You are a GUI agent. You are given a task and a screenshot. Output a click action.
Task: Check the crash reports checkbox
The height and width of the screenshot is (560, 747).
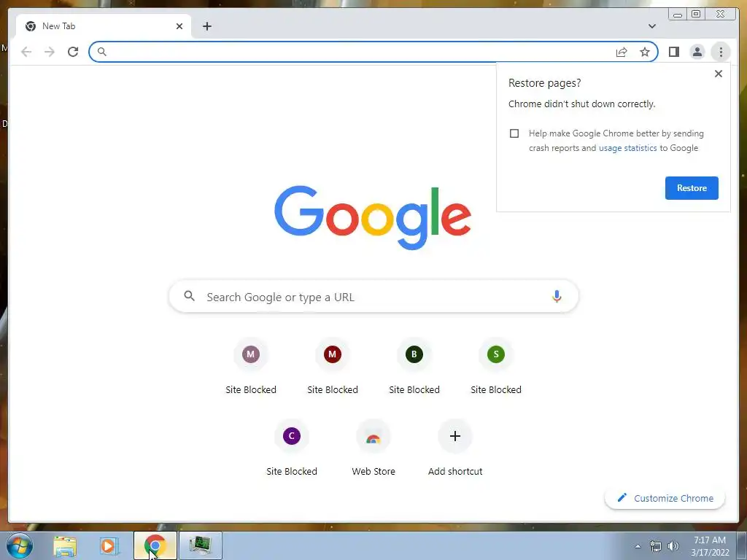click(x=514, y=133)
